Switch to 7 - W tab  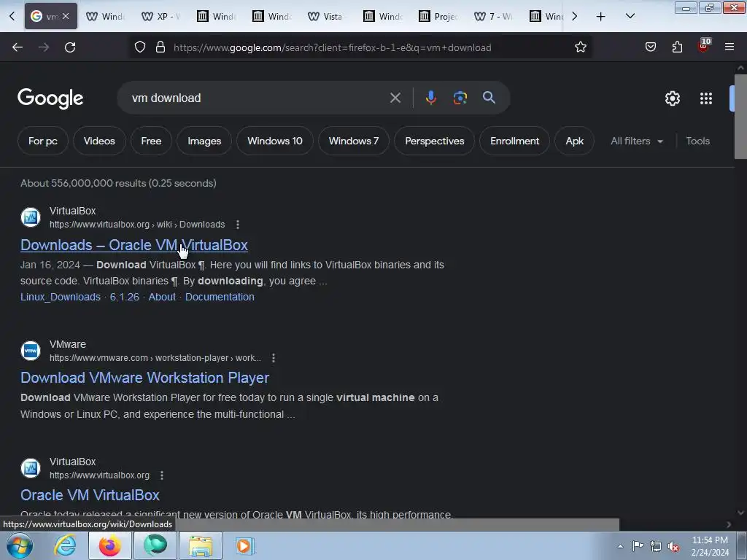coord(494,16)
